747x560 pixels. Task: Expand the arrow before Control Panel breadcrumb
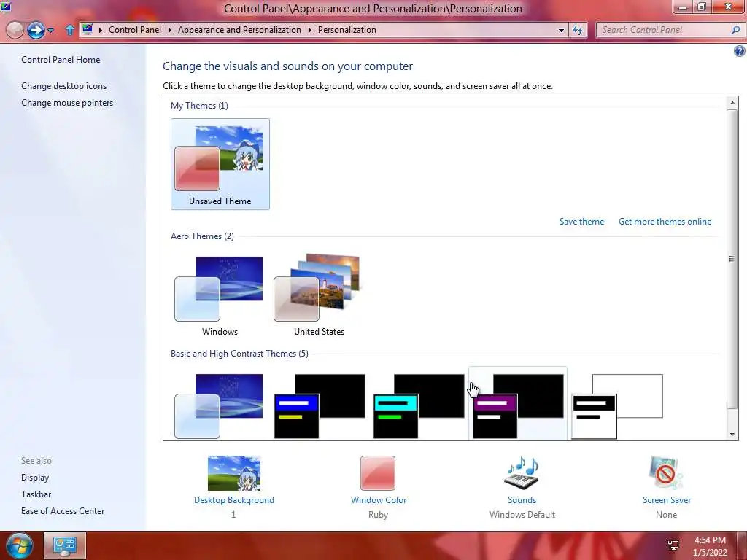click(x=101, y=30)
